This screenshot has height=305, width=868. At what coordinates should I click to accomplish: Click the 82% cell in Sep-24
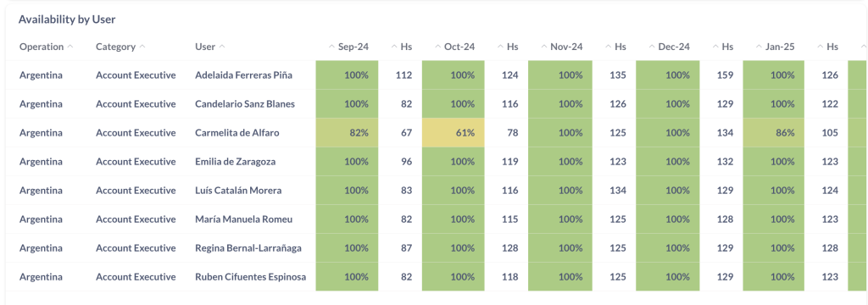point(347,133)
